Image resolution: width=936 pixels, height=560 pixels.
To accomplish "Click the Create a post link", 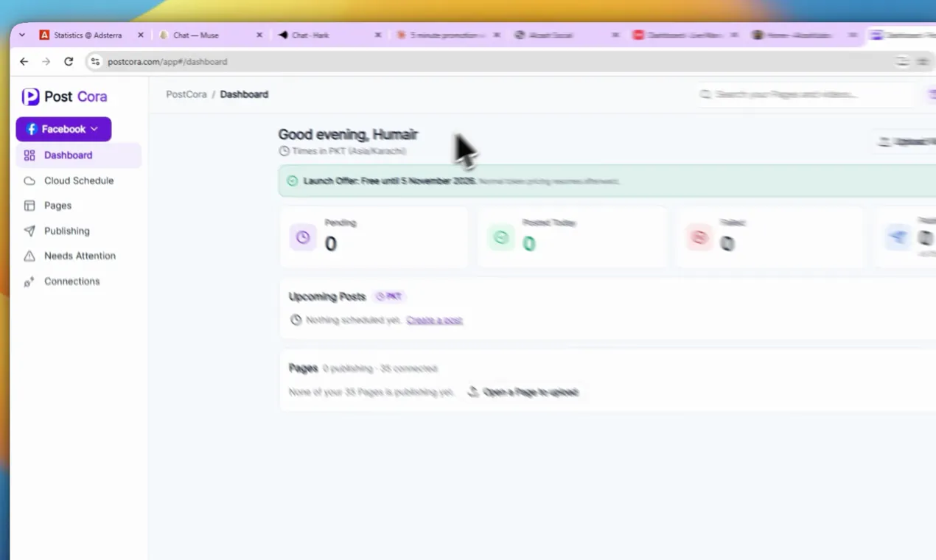I will (435, 320).
